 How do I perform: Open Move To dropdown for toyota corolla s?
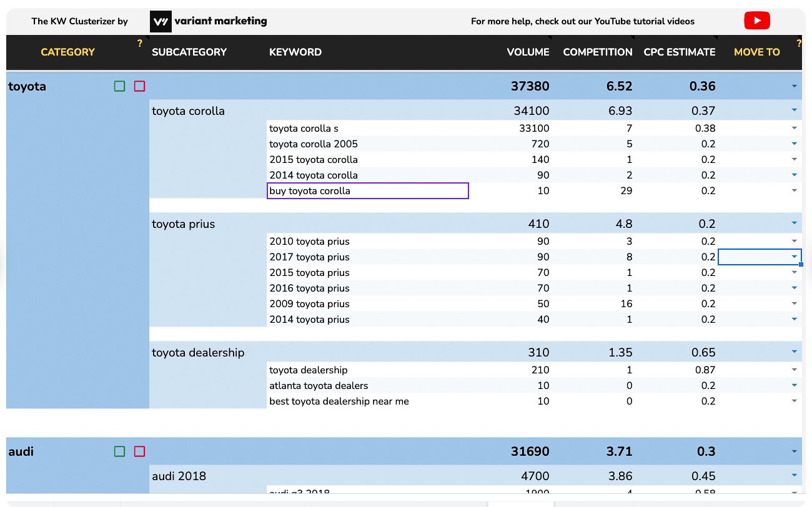tap(794, 128)
